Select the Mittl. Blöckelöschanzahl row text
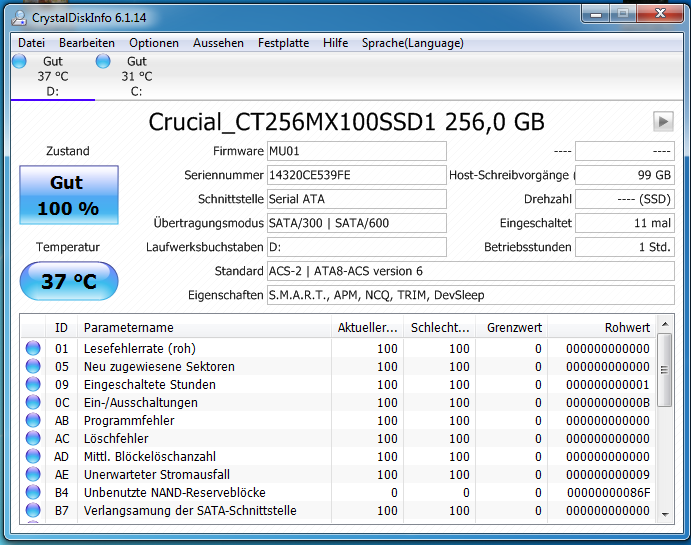691x545 pixels. pyautogui.click(x=150, y=456)
